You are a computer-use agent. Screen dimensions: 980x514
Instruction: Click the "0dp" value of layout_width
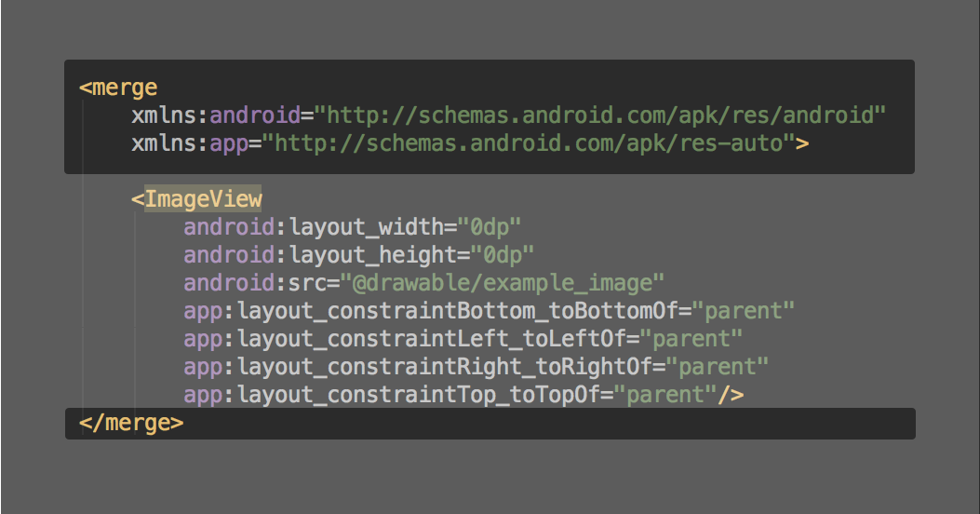(490, 227)
